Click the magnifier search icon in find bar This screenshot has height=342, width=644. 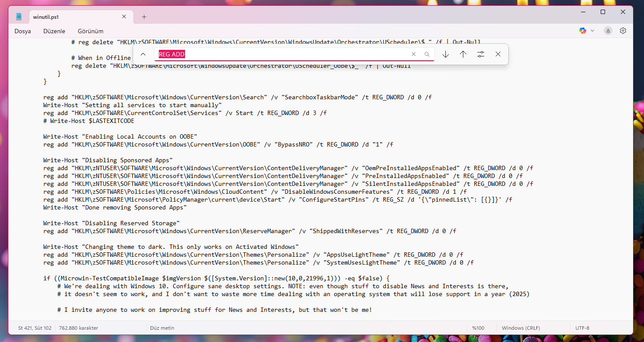click(427, 54)
